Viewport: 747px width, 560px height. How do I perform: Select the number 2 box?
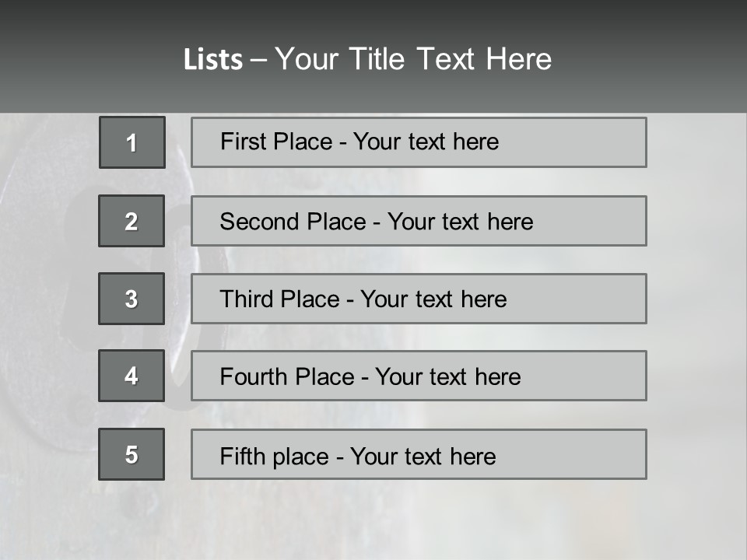tap(132, 221)
